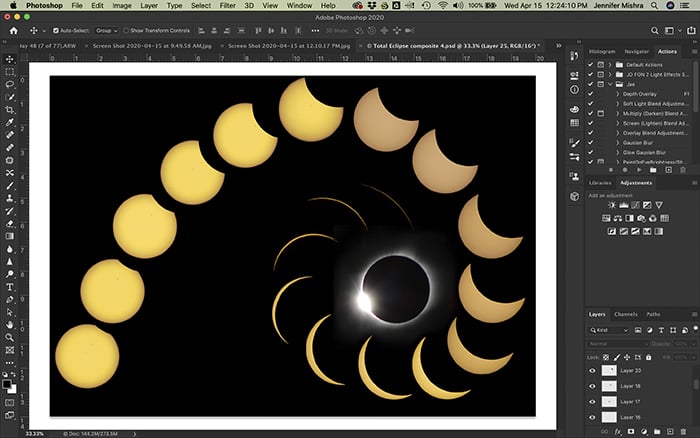This screenshot has height=438, width=700.
Task: Open the blend mode Normal dropdown
Action: [617, 344]
